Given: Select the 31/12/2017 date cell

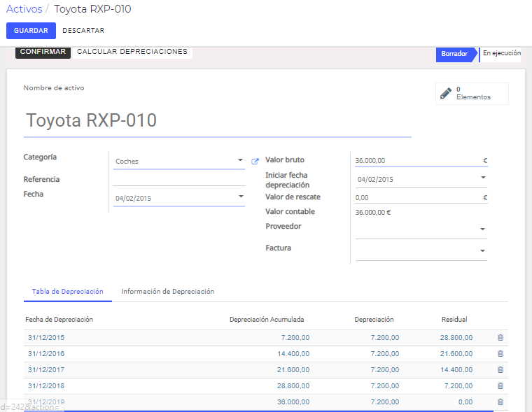Looking at the screenshot, I should [x=46, y=369].
